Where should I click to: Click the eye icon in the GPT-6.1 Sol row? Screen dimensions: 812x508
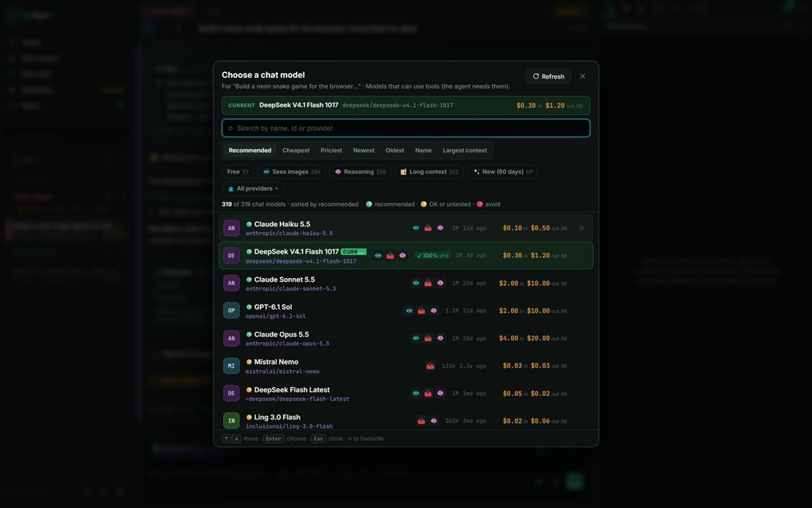[409, 310]
